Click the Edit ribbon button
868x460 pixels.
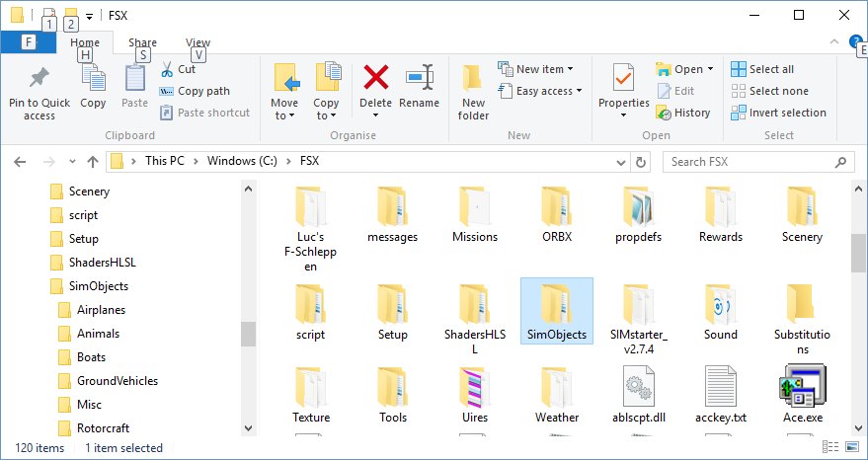[x=675, y=91]
